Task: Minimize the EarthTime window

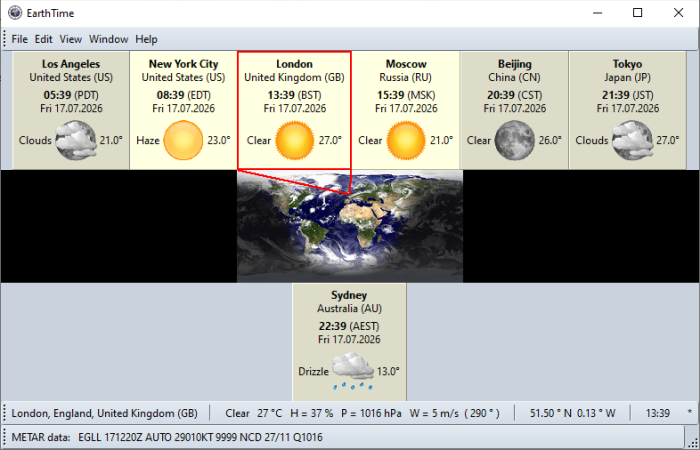Action: click(597, 12)
